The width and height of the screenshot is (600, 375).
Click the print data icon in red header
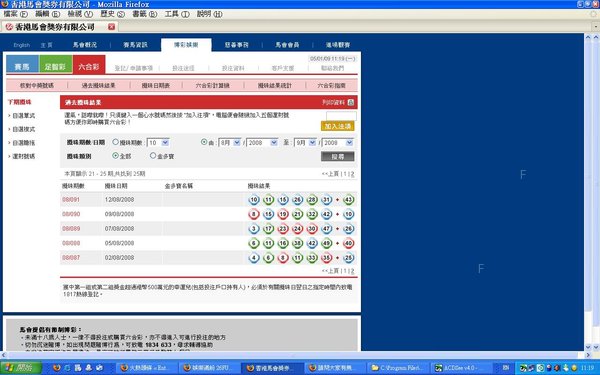coord(351,103)
